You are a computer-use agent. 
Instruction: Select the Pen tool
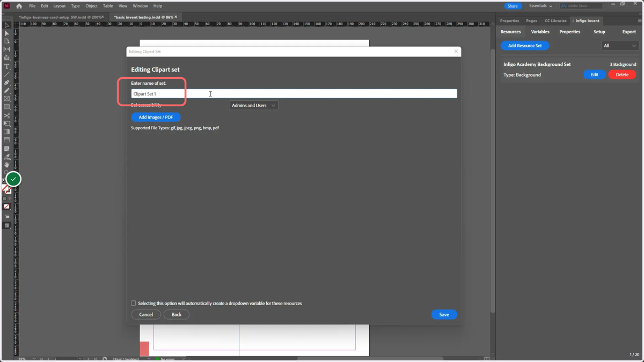[x=7, y=83]
